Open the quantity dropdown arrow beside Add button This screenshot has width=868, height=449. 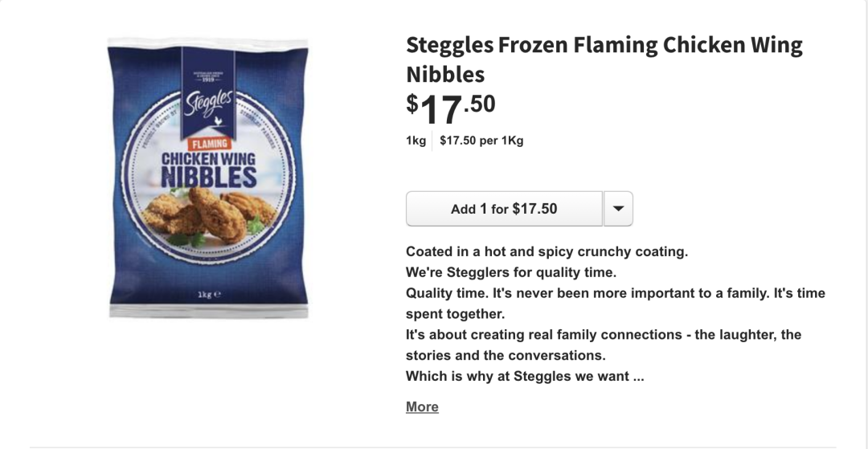point(618,209)
